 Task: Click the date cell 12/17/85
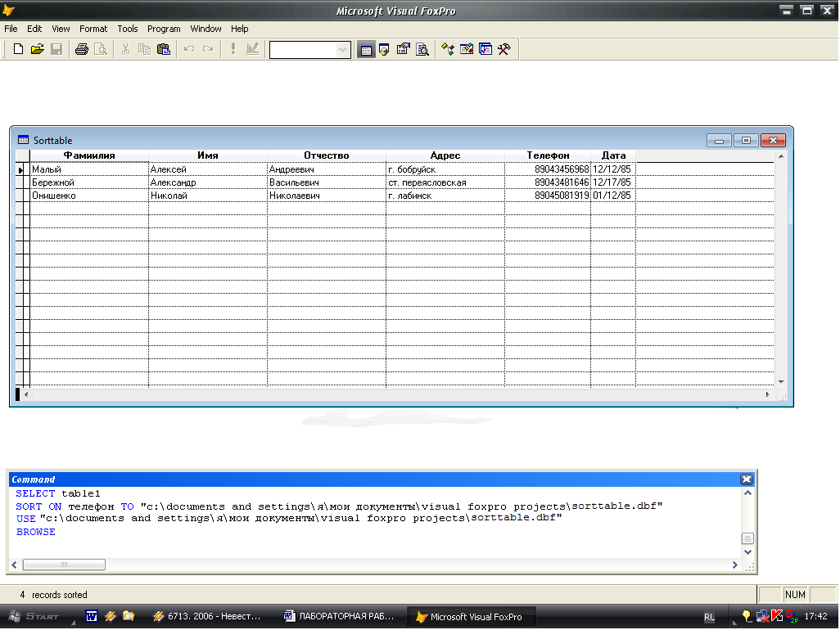613,182
